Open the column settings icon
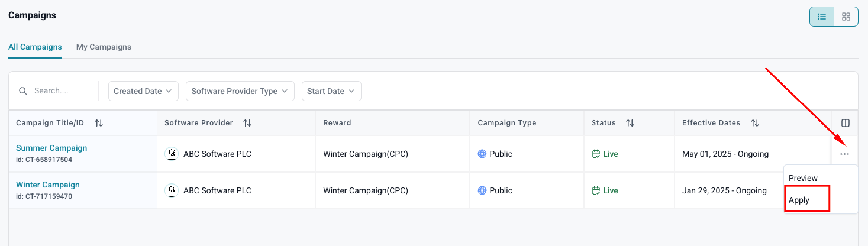This screenshot has height=246, width=868. 846,123
